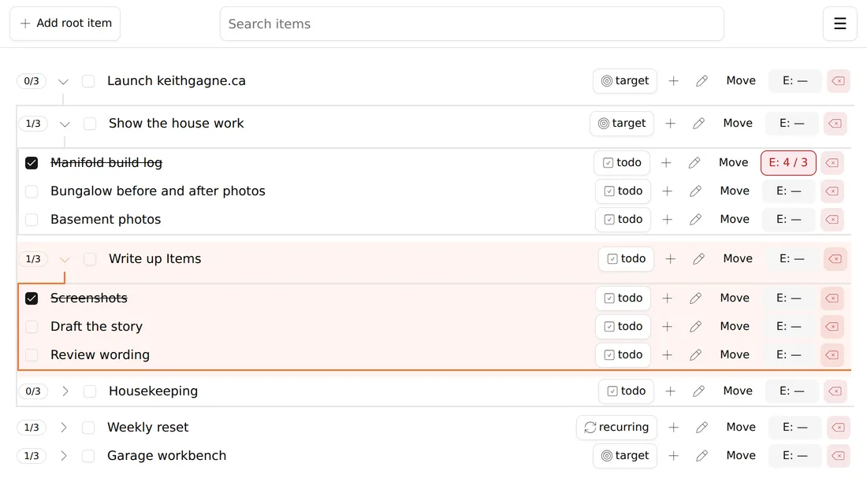Add a child under Write up Items
This screenshot has width=867, height=504.
670,259
